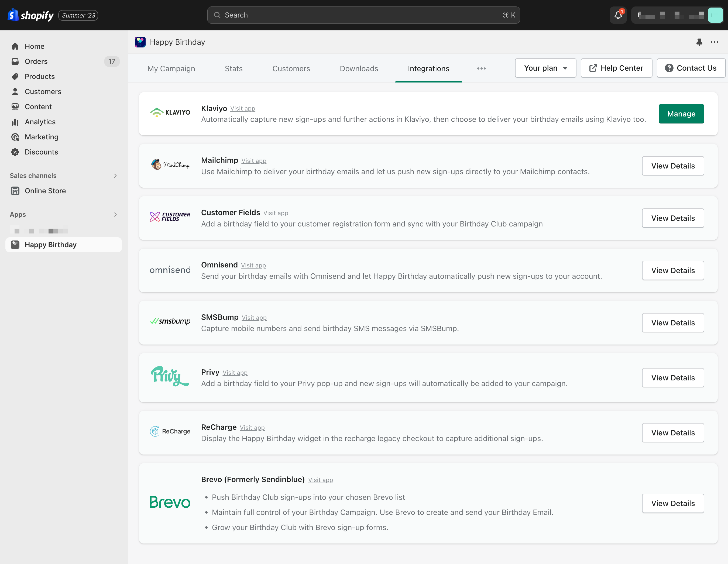Click the Brevo logo

pos(170,502)
